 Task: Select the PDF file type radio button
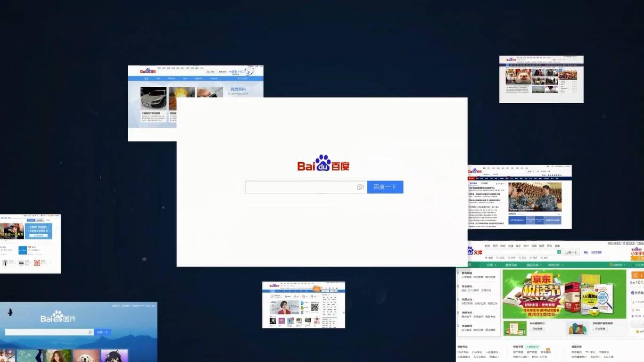click(530, 258)
